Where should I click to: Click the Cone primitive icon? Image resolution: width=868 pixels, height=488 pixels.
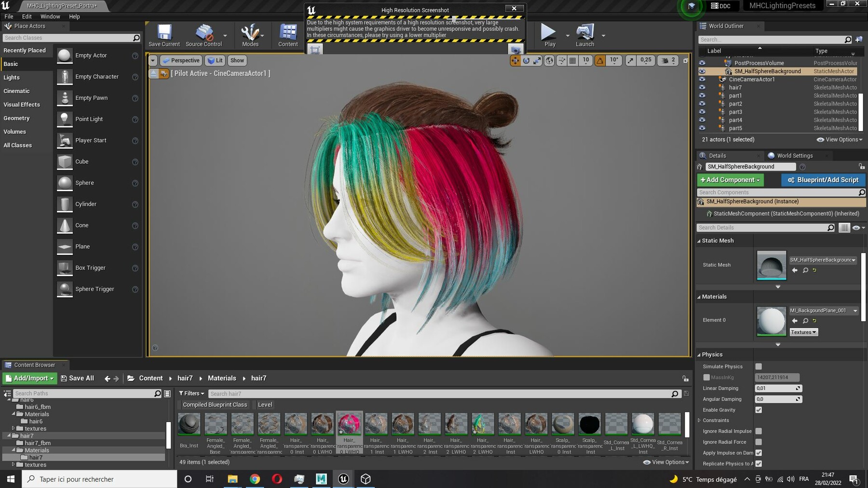click(64, 225)
